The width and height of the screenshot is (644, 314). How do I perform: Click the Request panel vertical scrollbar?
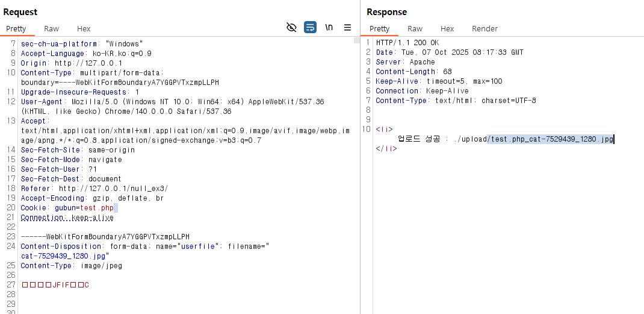(x=356, y=121)
